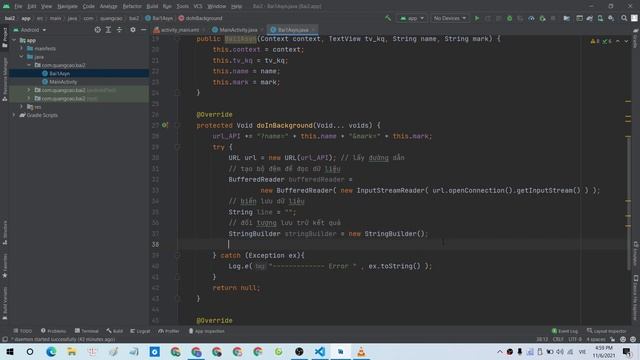Run the app with green play button
Viewport: 640px width, 360px height.
(477, 18)
